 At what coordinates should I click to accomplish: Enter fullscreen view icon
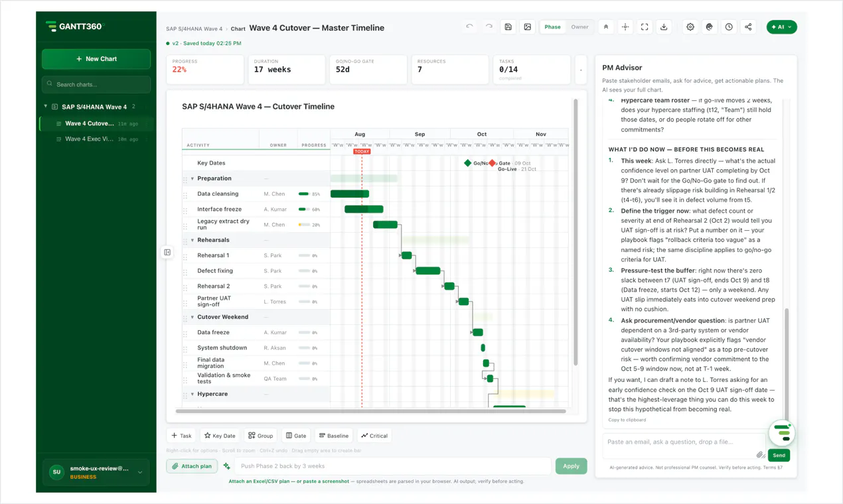coord(645,27)
